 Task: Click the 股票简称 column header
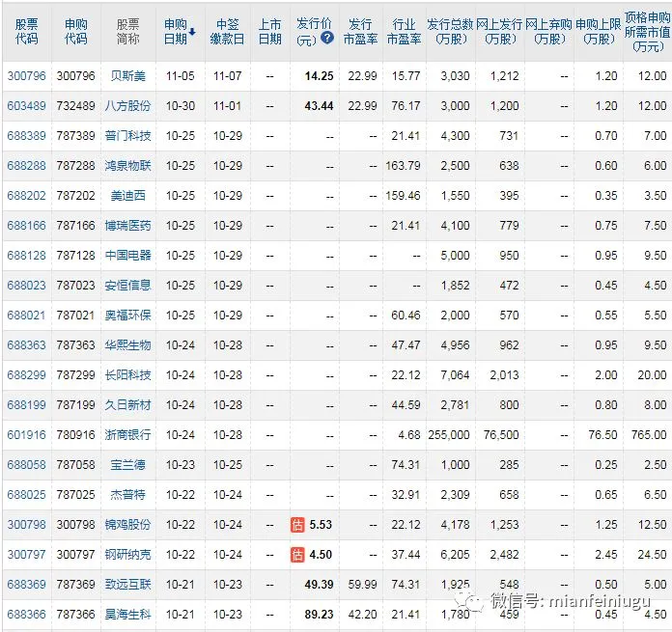127,32
